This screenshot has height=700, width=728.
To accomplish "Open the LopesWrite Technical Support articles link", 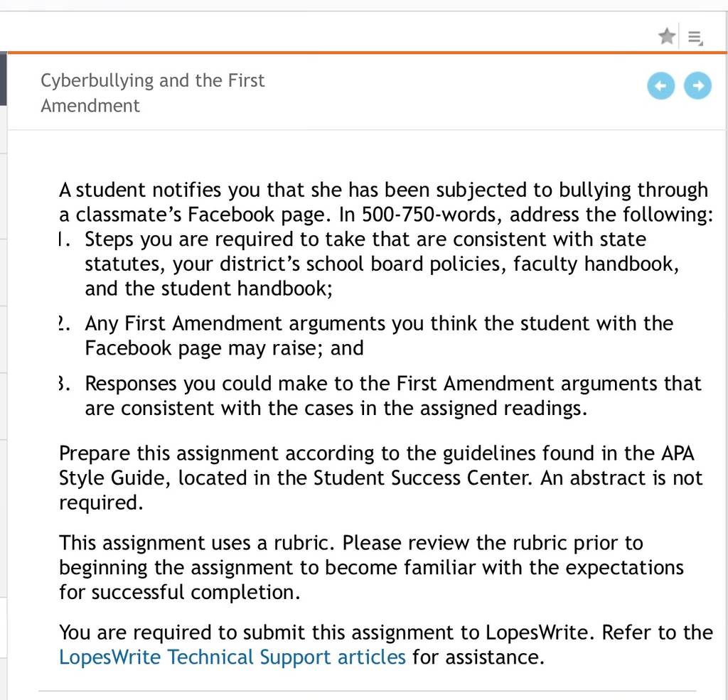I will pos(232,657).
